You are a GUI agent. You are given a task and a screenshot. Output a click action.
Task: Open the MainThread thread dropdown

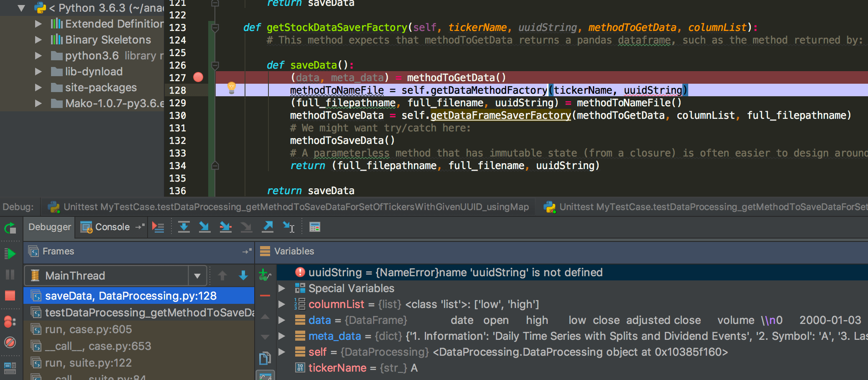coord(197,276)
